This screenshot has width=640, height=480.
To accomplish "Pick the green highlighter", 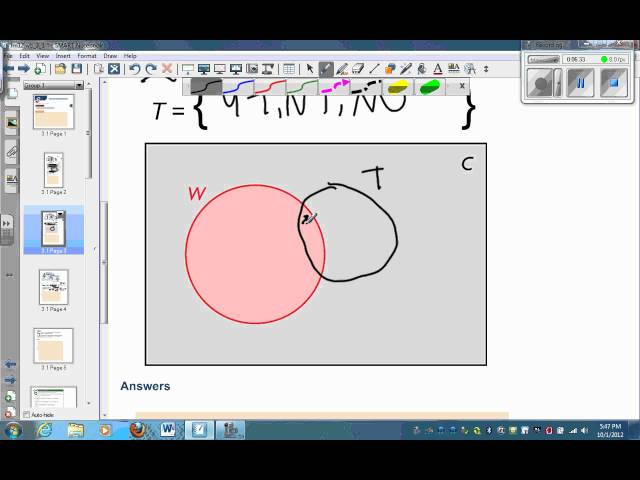I will (430, 87).
